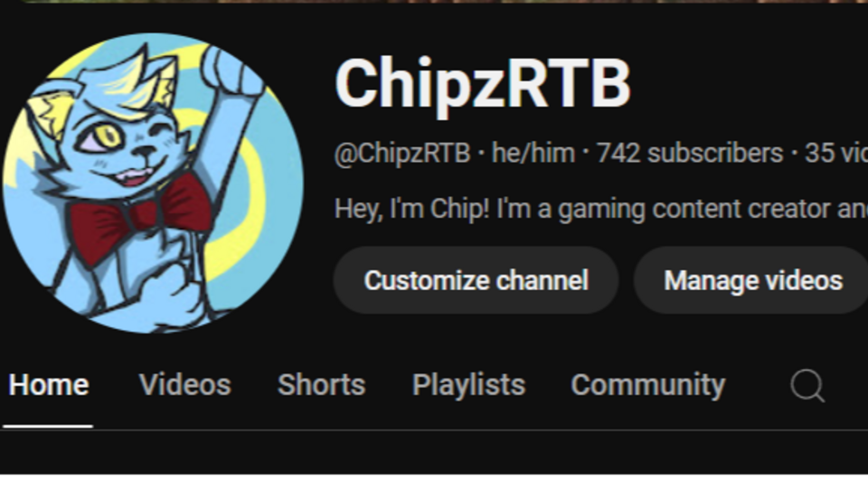Viewport: 868px width, 488px height.
Task: Open the channel search magnifier icon
Action: (x=807, y=385)
